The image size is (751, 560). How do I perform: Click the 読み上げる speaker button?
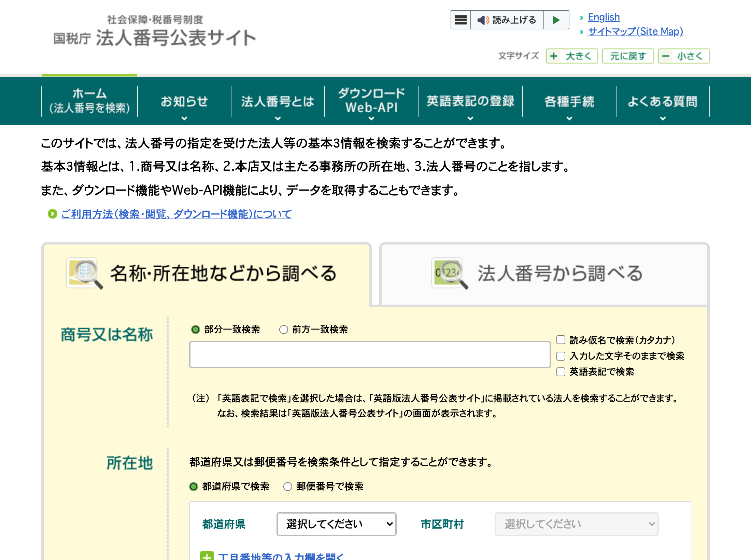(x=507, y=20)
